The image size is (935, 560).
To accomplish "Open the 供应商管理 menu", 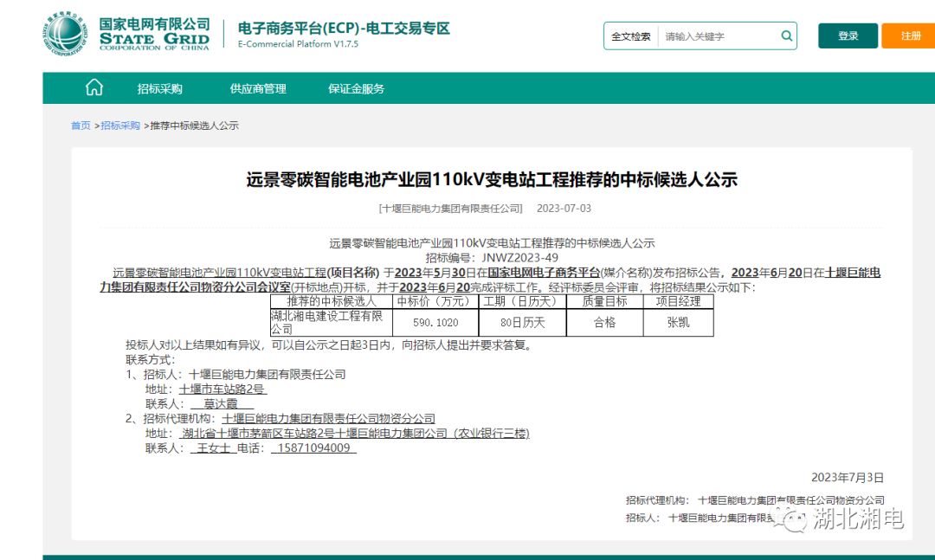I will (258, 89).
